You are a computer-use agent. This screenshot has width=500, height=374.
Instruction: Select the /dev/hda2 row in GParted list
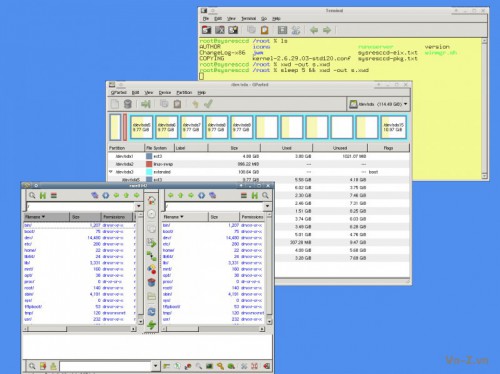(x=259, y=164)
